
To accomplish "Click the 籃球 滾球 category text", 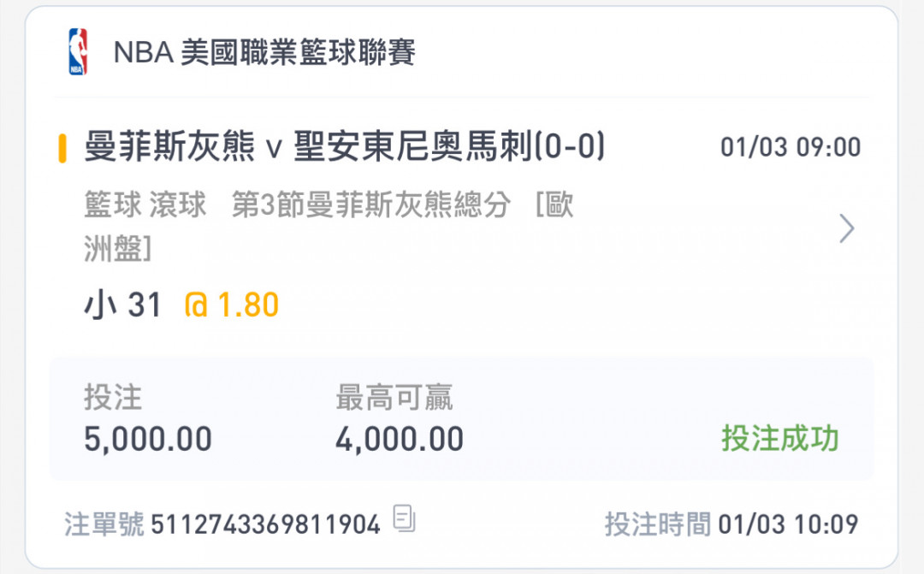I will coord(145,205).
